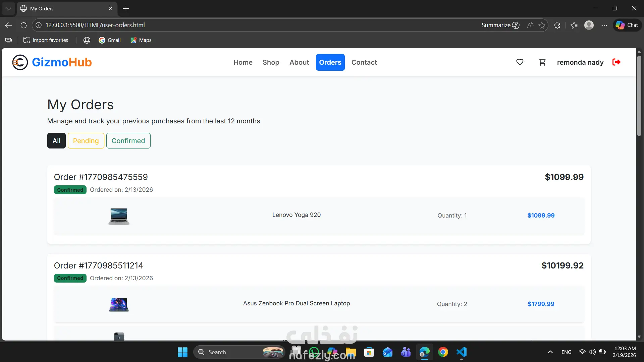Go to the Shop nav item
The width and height of the screenshot is (644, 362).
pos(271,62)
